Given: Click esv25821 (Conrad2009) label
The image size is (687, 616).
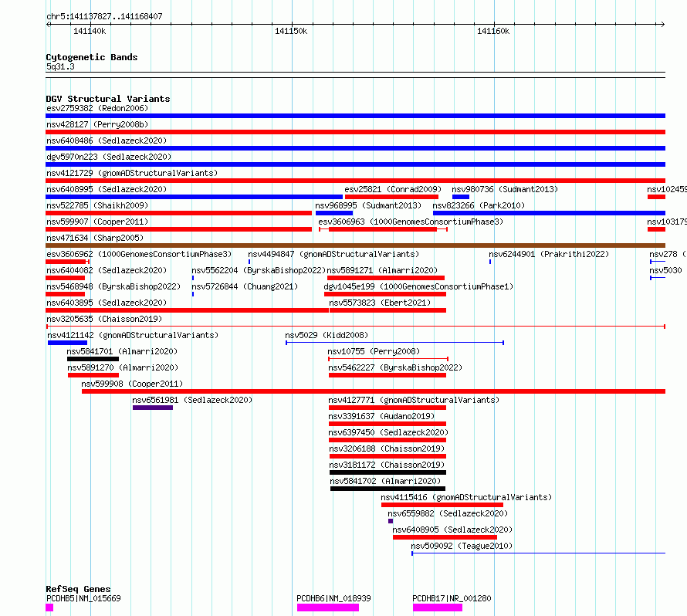Looking at the screenshot, I should (x=393, y=189).
